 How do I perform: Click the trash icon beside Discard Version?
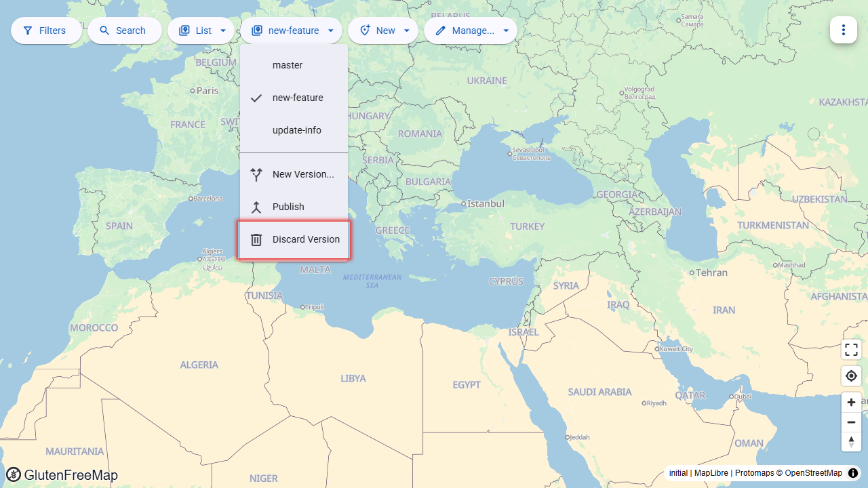tap(256, 239)
